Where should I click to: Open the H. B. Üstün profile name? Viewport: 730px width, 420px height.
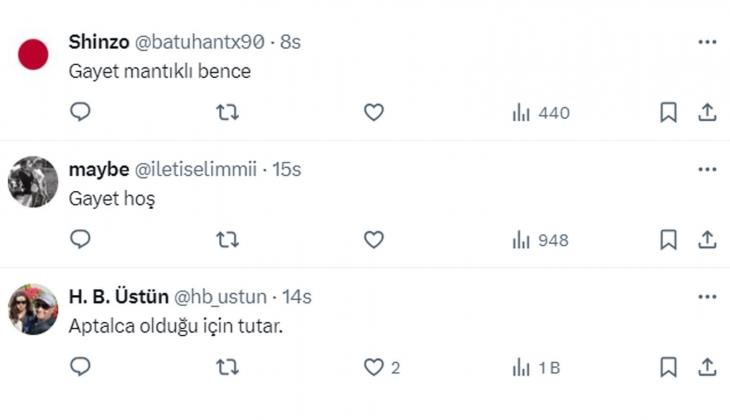118,297
